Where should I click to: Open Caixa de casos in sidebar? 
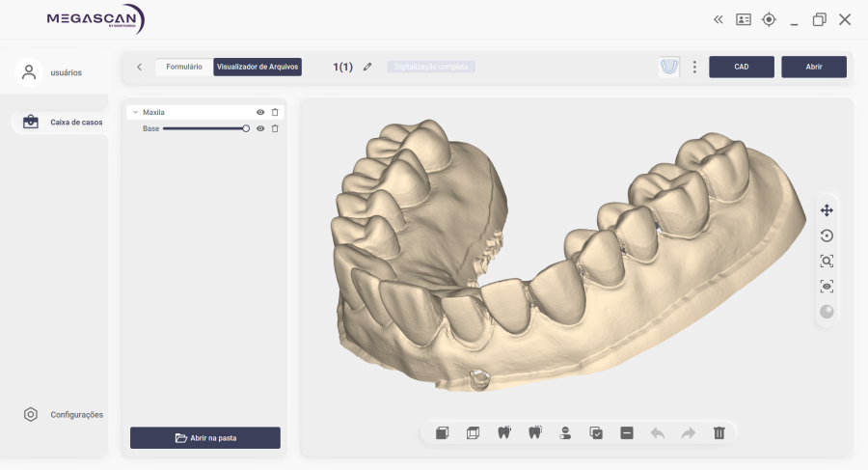[x=66, y=122]
